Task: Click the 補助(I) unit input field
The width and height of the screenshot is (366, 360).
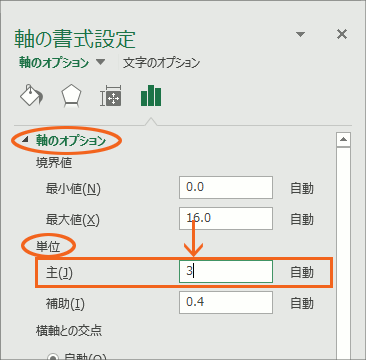Action: [226, 302]
